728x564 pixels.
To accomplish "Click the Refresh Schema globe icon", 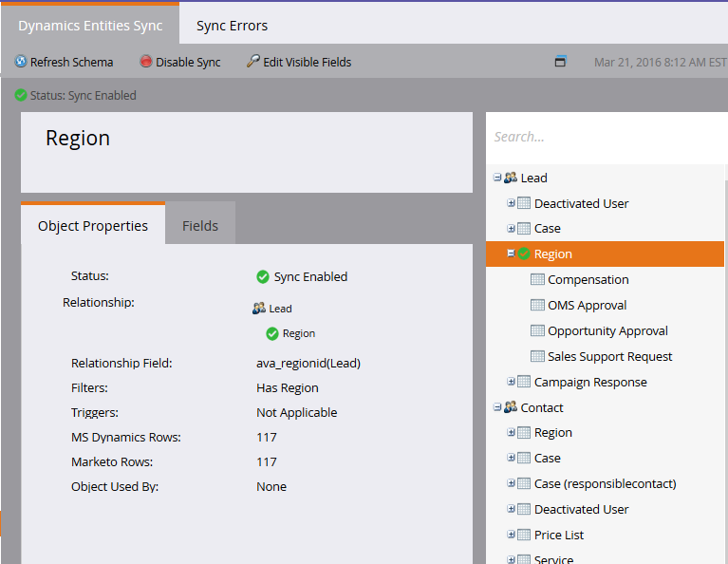I will click(21, 62).
